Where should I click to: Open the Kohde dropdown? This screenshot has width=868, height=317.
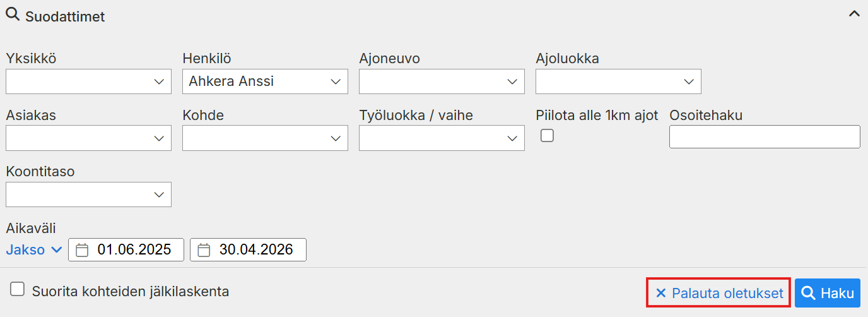(x=265, y=138)
